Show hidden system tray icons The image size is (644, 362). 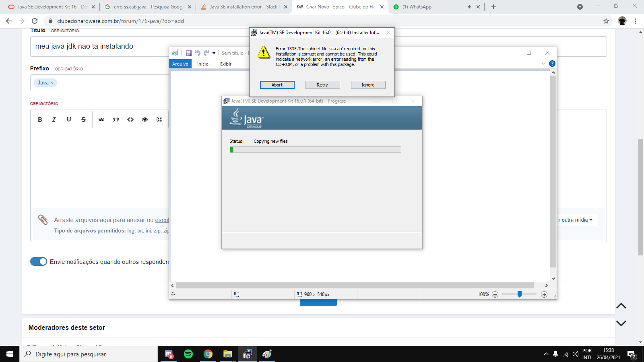(x=546, y=354)
